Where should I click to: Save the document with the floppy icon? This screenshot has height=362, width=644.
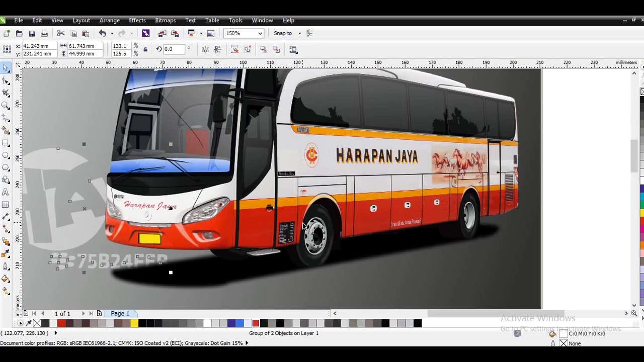click(32, 33)
